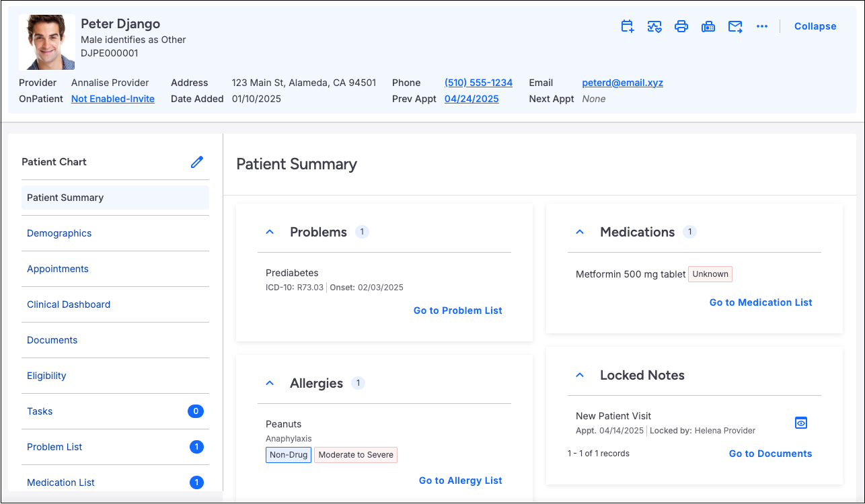Click the Anaphylaxis reaction text
This screenshot has width=865, height=504.
(289, 439)
